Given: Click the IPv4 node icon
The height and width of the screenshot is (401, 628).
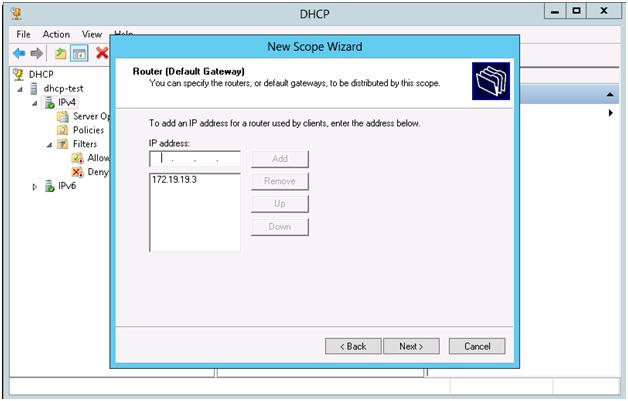Looking at the screenshot, I should click(x=50, y=103).
